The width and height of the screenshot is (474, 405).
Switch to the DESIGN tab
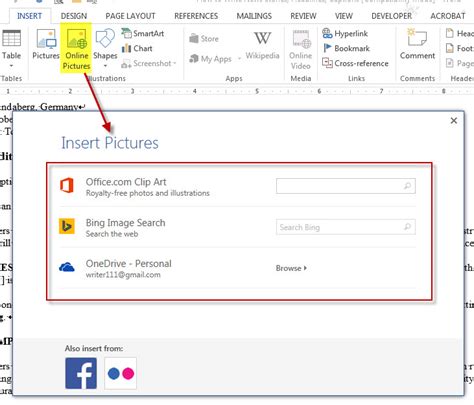pyautogui.click(x=74, y=16)
